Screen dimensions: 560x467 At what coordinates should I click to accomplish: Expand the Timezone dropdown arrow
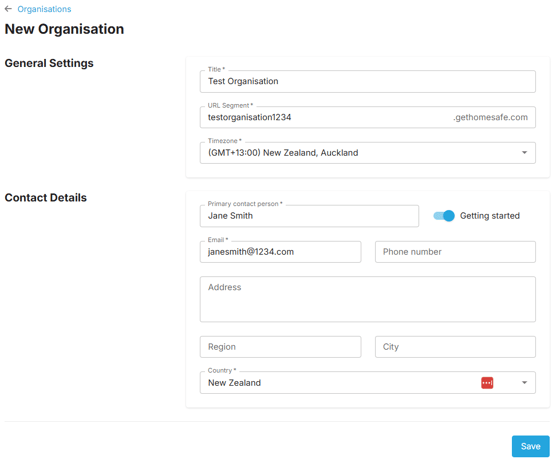[524, 152]
